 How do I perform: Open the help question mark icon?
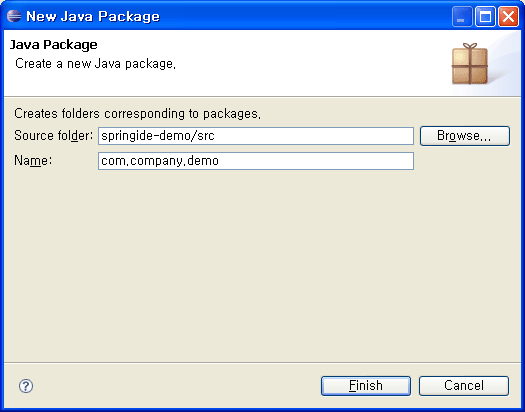point(26,386)
